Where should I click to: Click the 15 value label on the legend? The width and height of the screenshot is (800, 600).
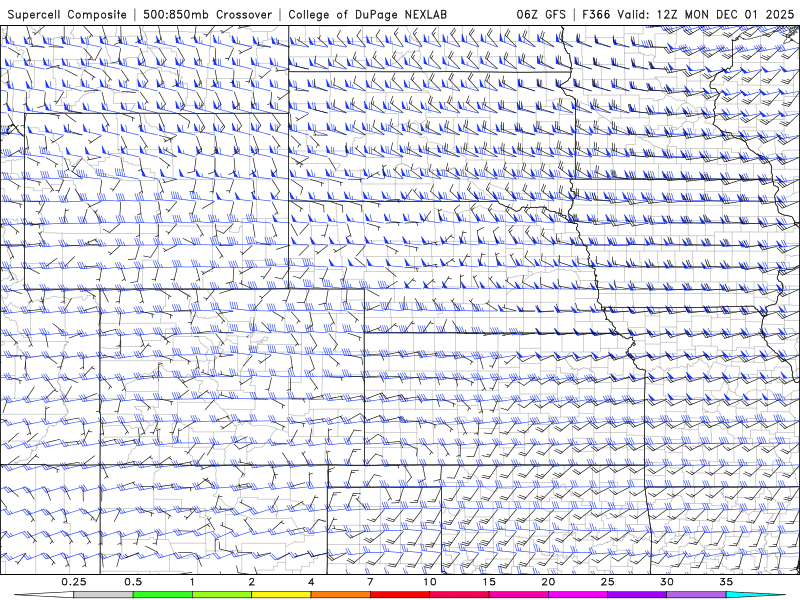click(489, 582)
